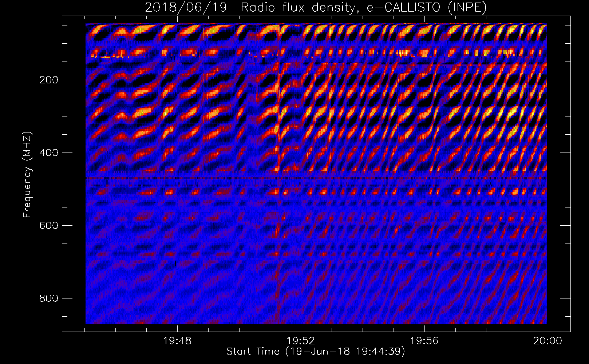Click the 200 frequency tick label
Image resolution: width=589 pixels, height=364 pixels.
click(49, 80)
